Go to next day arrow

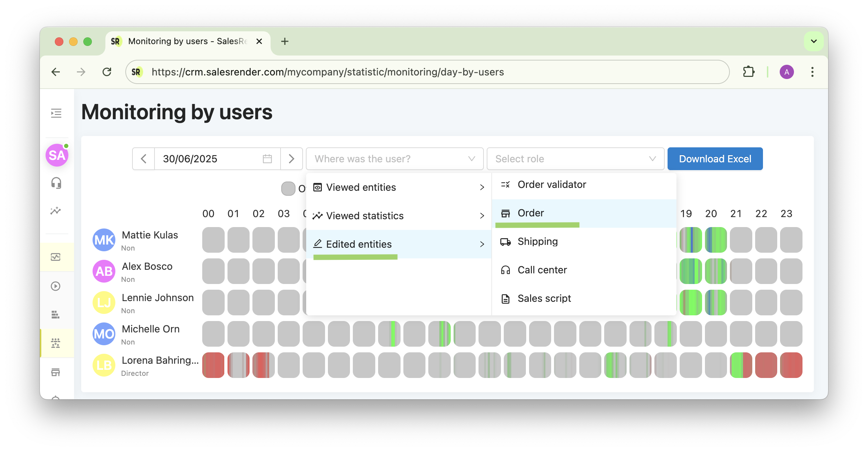point(291,159)
